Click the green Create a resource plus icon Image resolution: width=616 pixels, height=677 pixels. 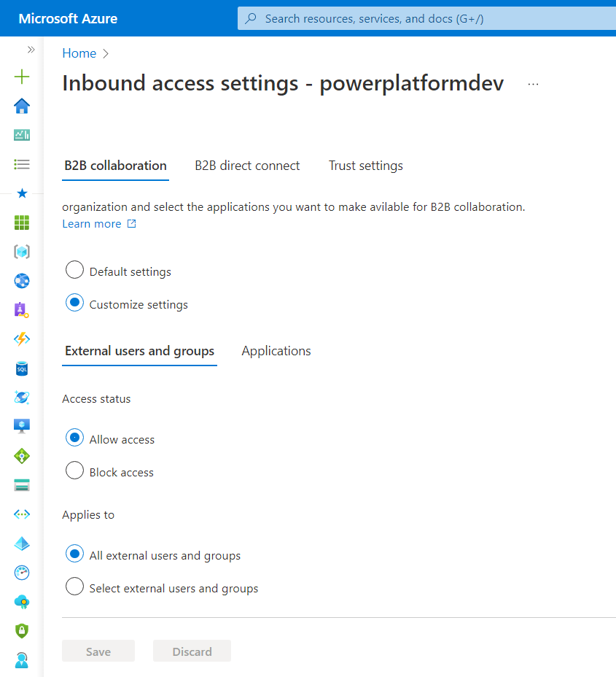click(x=22, y=77)
